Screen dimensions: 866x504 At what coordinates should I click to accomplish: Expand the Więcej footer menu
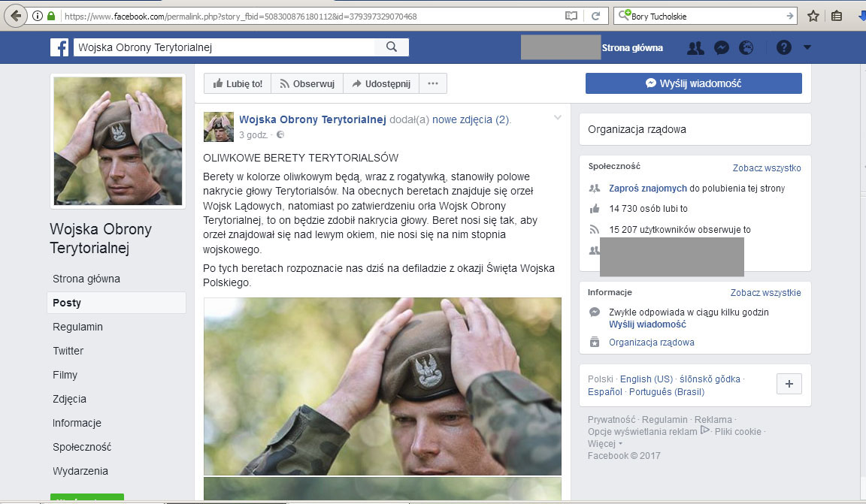[x=604, y=444]
